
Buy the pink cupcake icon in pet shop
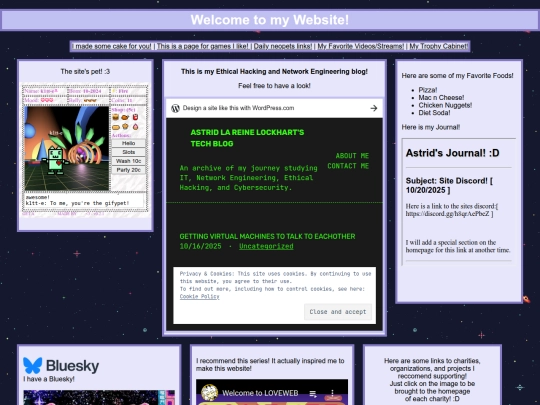(135, 127)
